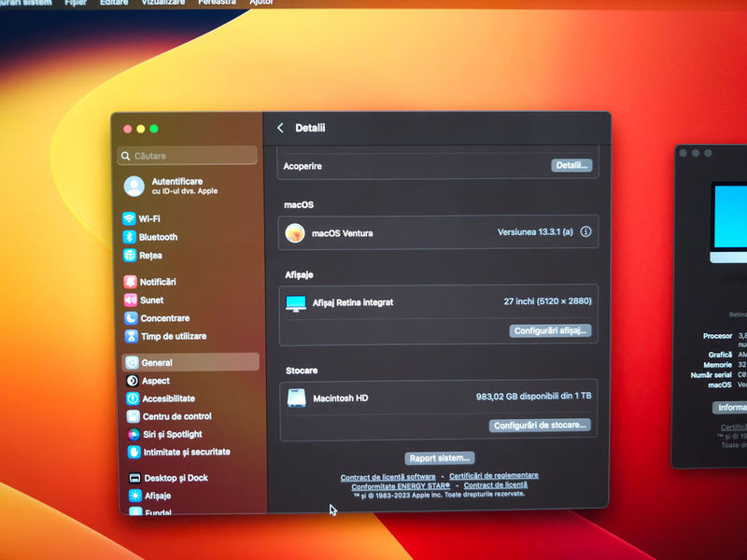This screenshot has height=560, width=747.
Task: Open Intimitate și securitate in the sidebar
Action: tap(178, 452)
